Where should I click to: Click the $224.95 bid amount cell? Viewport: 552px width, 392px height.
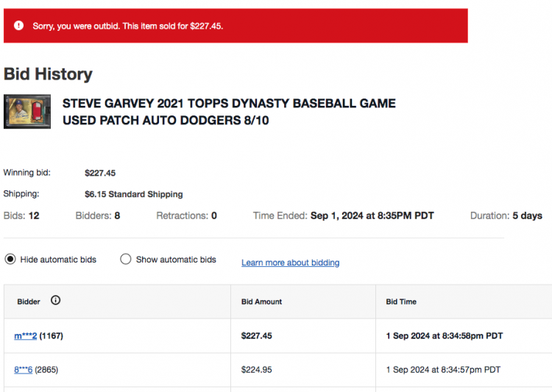tap(257, 369)
